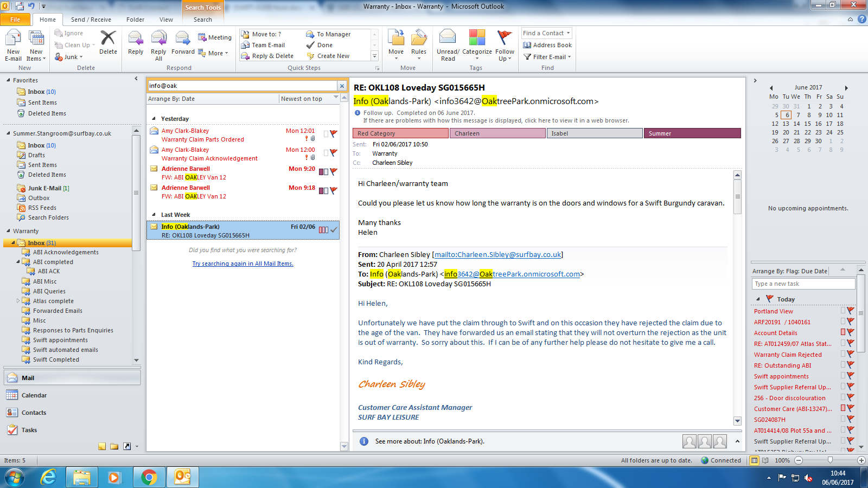Collapse the Last Week message group
The width and height of the screenshot is (868, 488).
(x=154, y=215)
